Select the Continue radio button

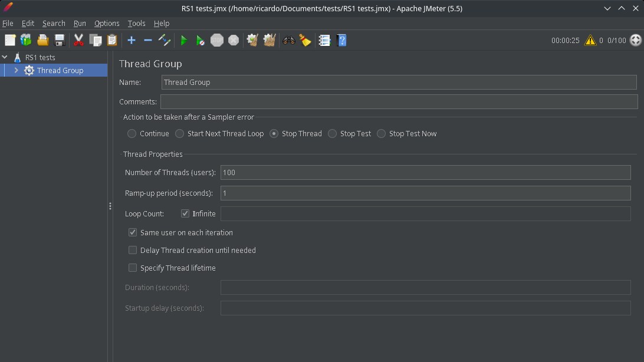click(132, 133)
